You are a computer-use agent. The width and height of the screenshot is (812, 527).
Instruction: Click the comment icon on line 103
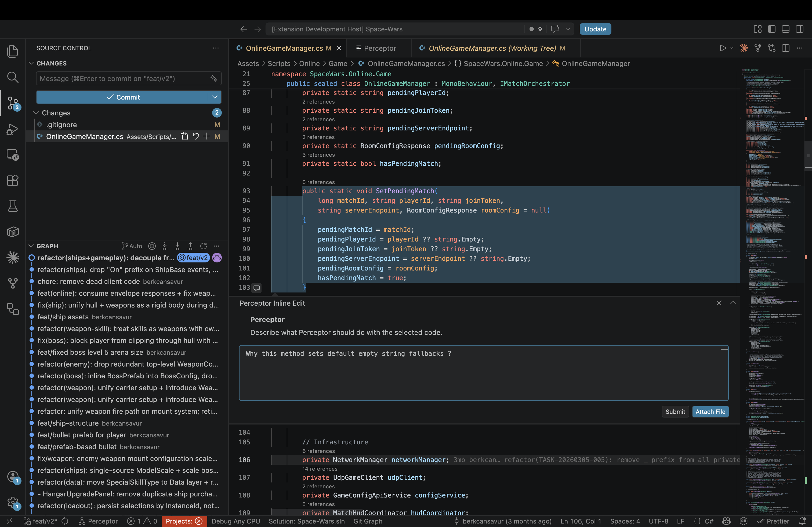(256, 288)
